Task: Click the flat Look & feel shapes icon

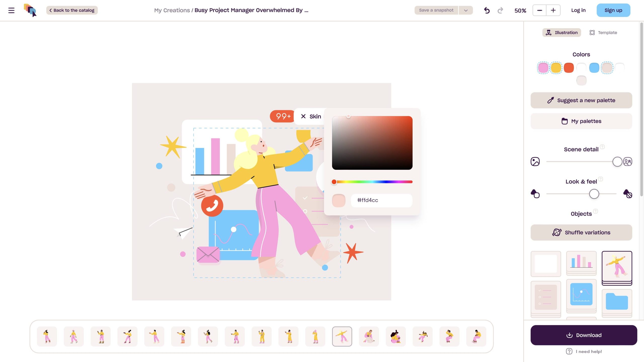Action: 535,194
